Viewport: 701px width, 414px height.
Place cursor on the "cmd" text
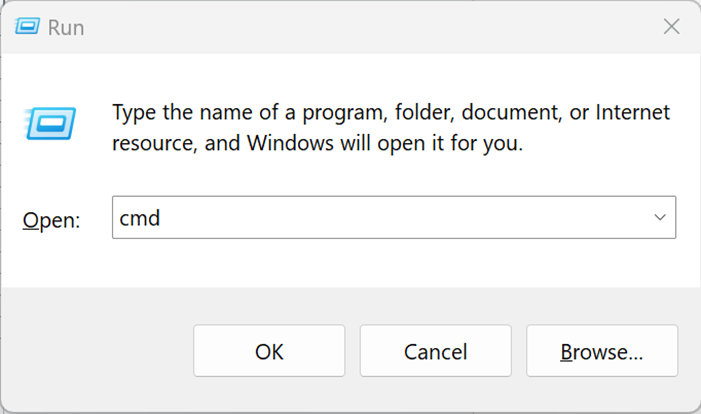click(139, 218)
